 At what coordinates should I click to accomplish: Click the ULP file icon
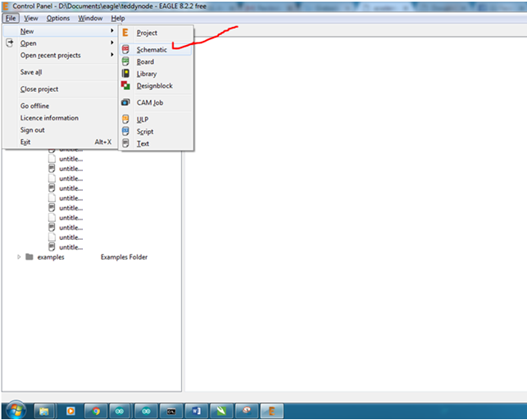pos(125,120)
